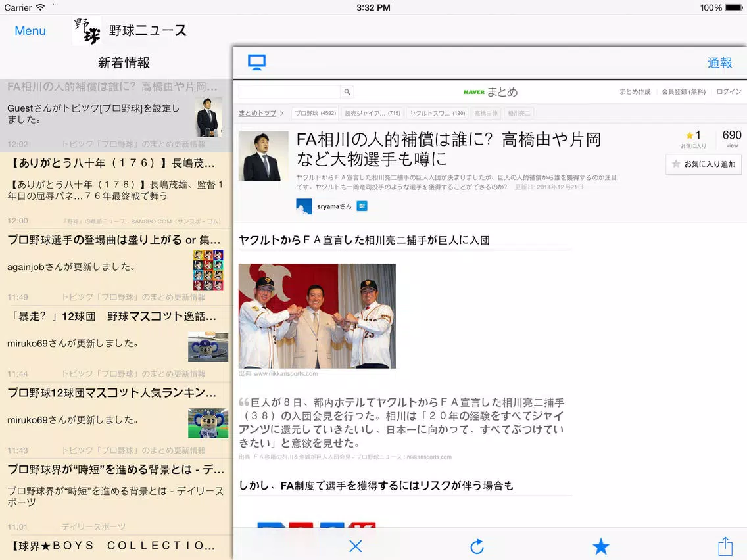Click the battery status indicator
The height and width of the screenshot is (560, 747).
[733, 8]
